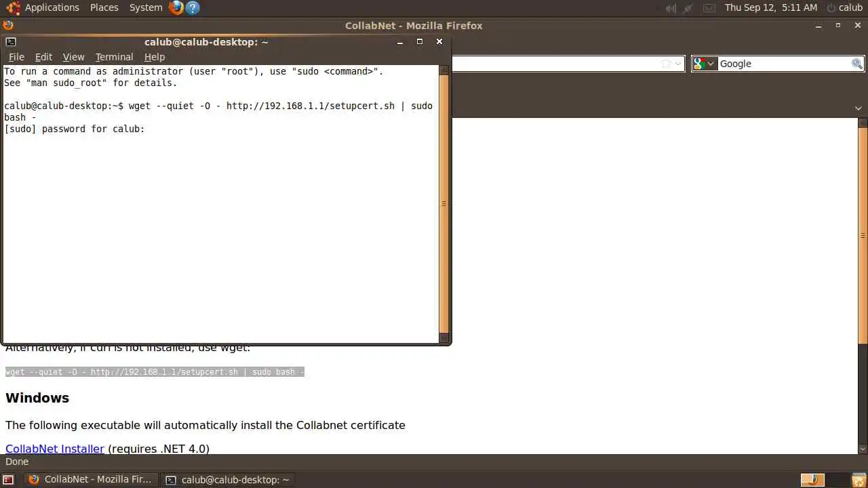Viewport: 868px width, 488px height.
Task: Open the CollabNet Installer link
Action: pyautogui.click(x=55, y=449)
